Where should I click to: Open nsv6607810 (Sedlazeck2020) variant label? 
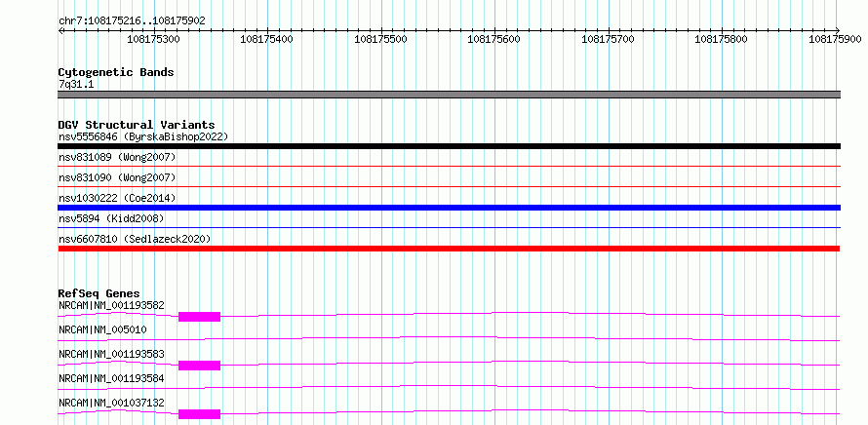(135, 239)
